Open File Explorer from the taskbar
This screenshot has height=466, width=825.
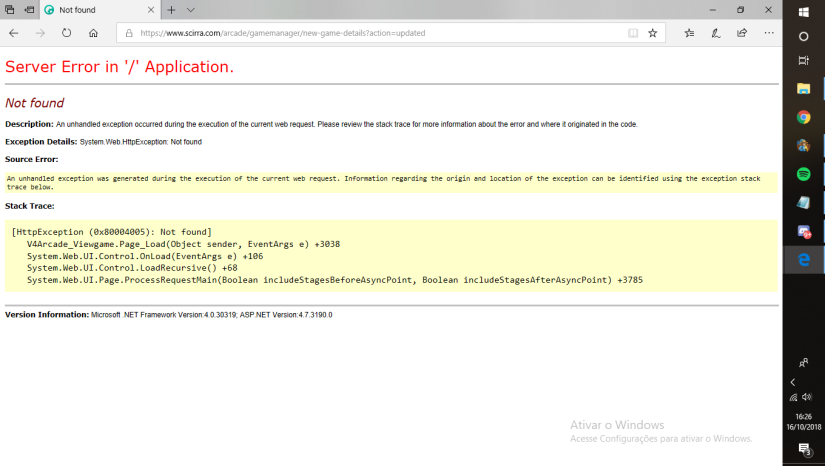click(x=803, y=88)
